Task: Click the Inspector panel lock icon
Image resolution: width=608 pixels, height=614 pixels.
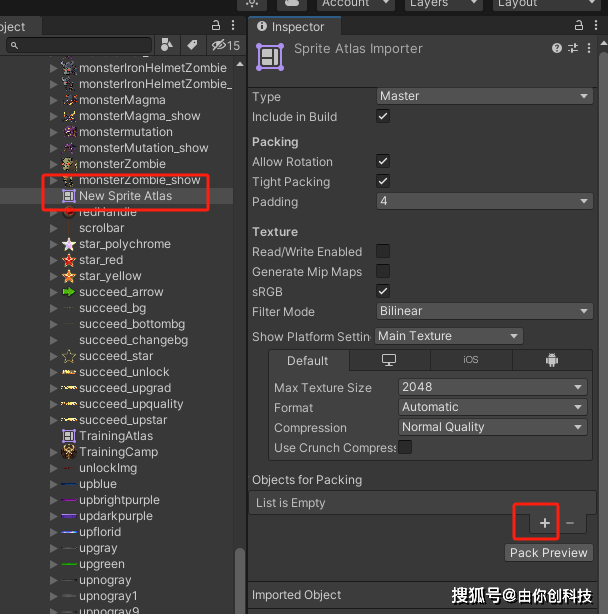Action: [579, 25]
